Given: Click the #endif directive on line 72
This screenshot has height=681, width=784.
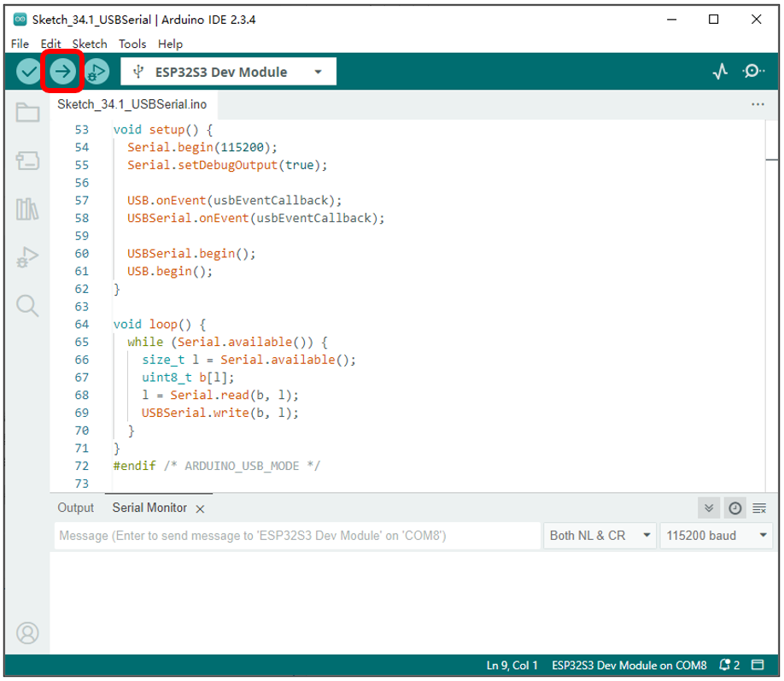Looking at the screenshot, I should click(134, 466).
